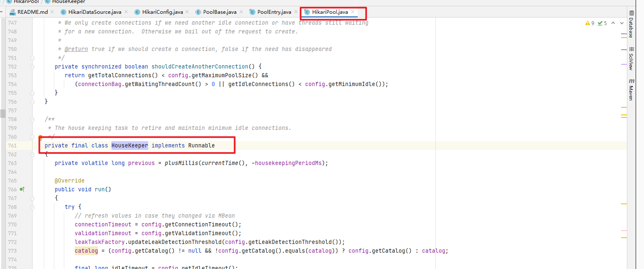Click housekeepingPeriodMs variable on line 763

(x=288, y=163)
